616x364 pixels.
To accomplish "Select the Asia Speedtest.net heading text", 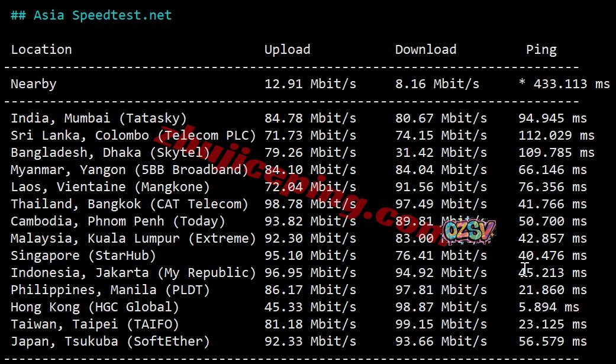I will (102, 15).
